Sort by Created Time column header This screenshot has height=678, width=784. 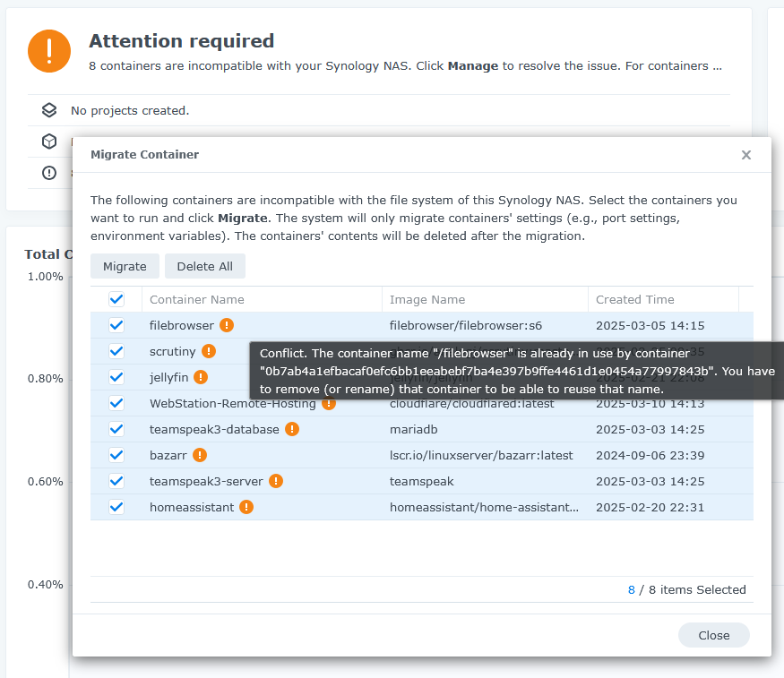pos(663,299)
